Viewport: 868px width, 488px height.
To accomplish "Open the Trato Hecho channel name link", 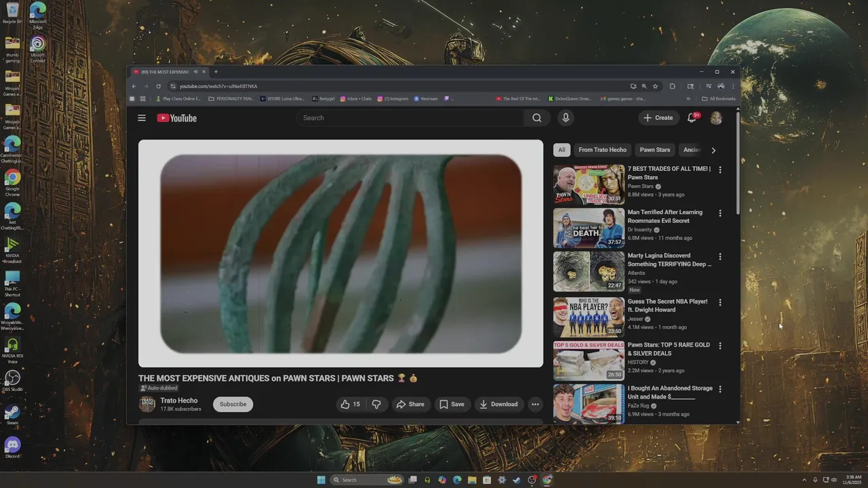I will coord(179,401).
